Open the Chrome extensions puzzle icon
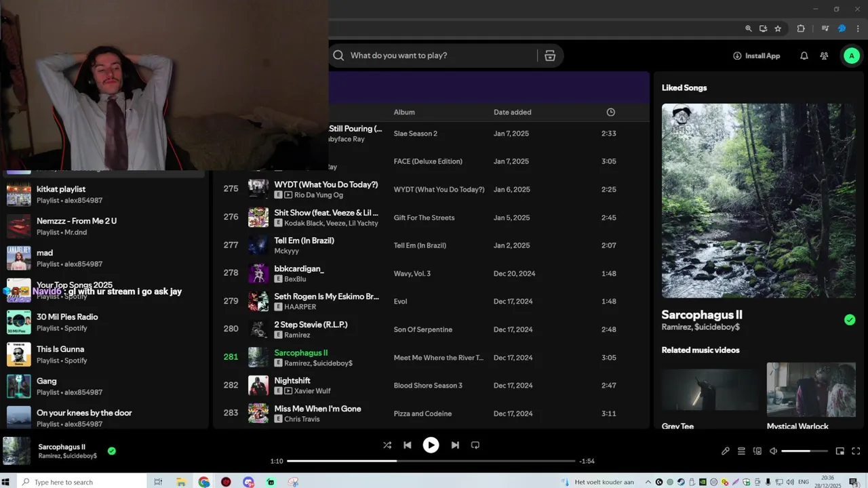The width and height of the screenshot is (868, 488). 801,28
